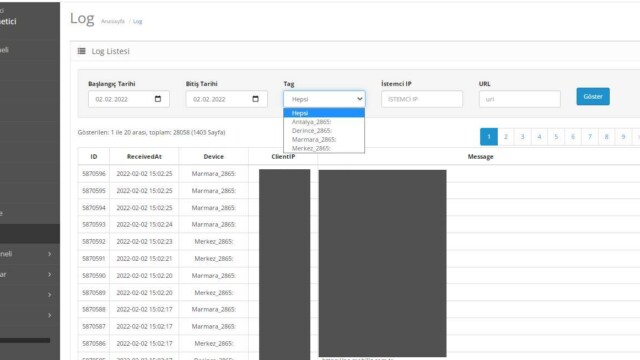Click the Log page heading
This screenshot has height=360, width=640.
pyautogui.click(x=82, y=18)
